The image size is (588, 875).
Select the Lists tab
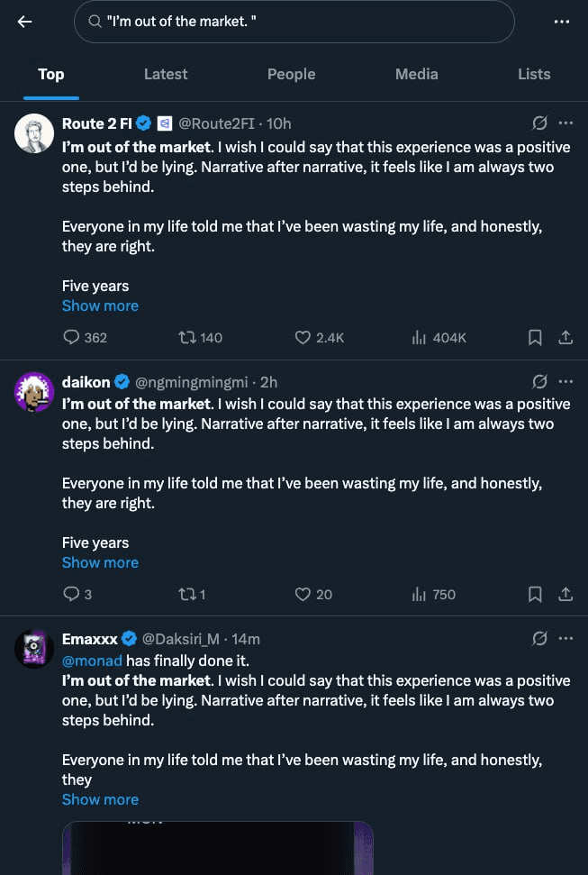click(534, 74)
